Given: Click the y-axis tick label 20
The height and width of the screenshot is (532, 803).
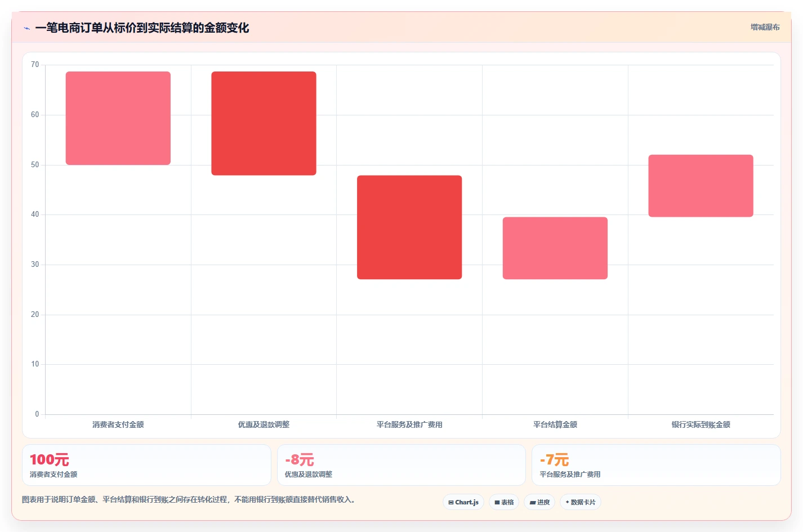Looking at the screenshot, I should [x=35, y=315].
